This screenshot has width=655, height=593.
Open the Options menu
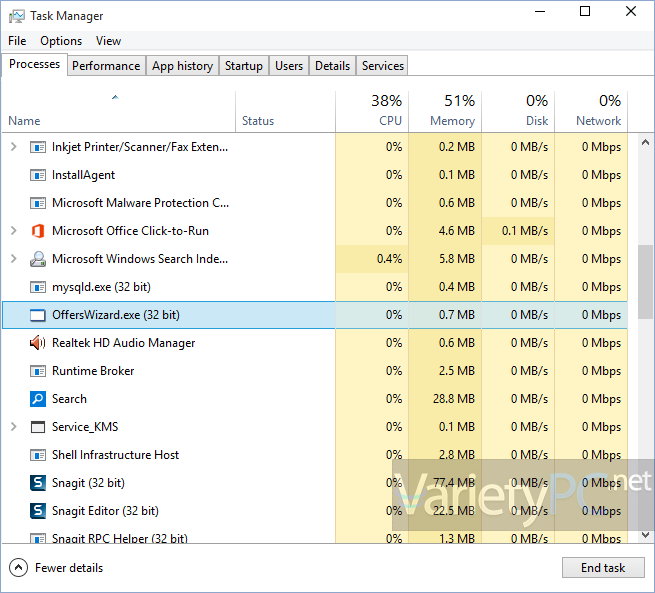61,41
